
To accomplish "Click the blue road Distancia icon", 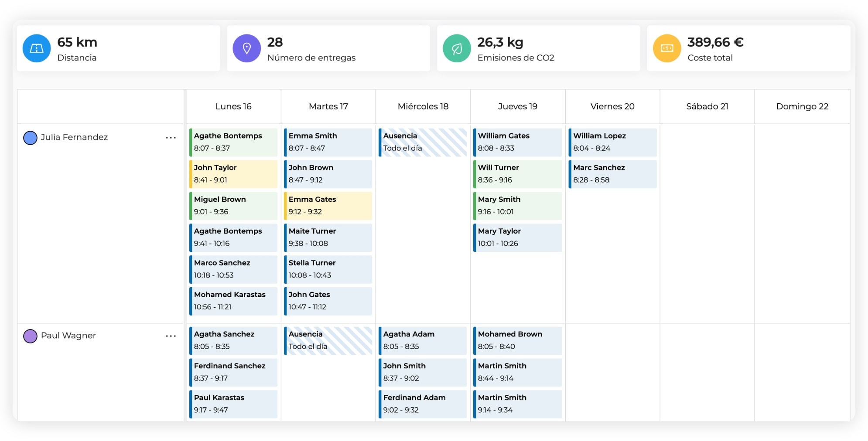I will 37,48.
